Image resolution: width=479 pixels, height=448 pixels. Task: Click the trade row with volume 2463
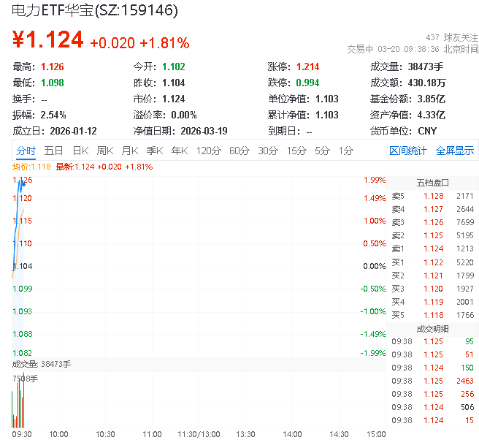[x=432, y=381]
